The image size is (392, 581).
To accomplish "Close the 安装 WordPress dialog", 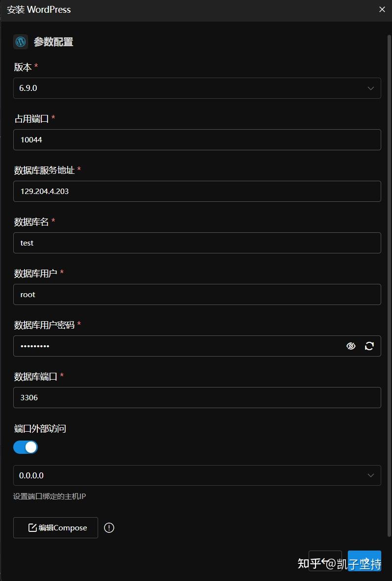I will (382, 9).
